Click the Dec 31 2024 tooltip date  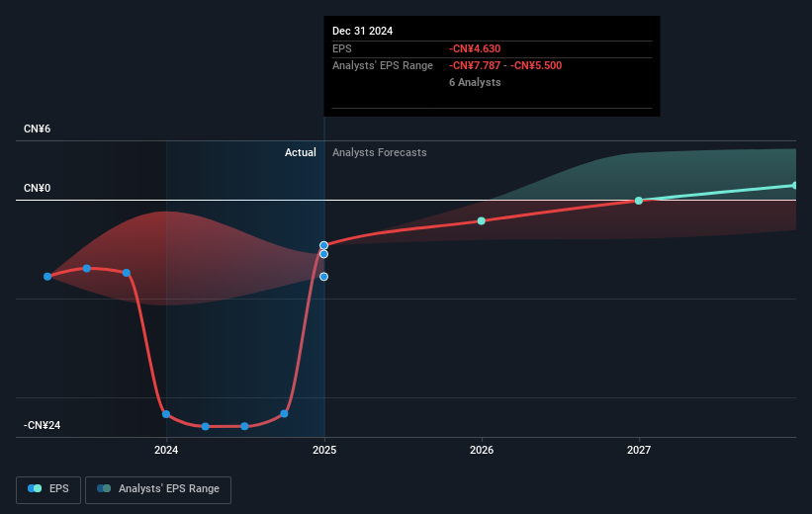[363, 31]
